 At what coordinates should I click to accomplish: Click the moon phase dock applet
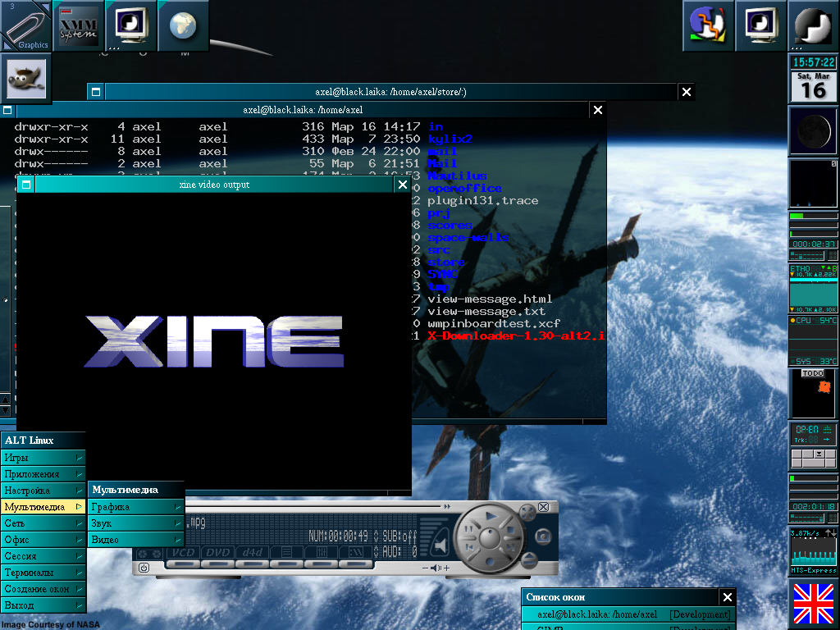click(812, 130)
